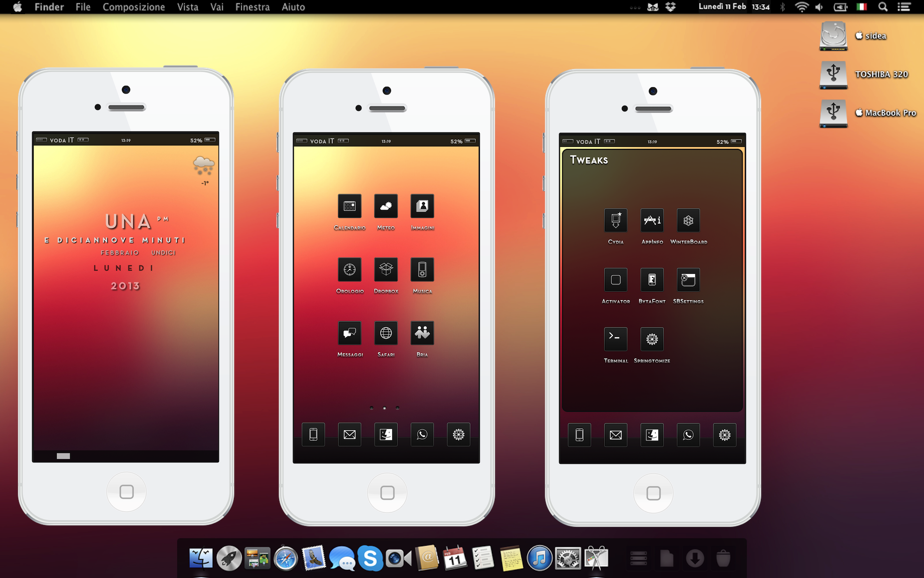Open the yellow Notes app in Dock
The image size is (924, 578).
pyautogui.click(x=511, y=559)
